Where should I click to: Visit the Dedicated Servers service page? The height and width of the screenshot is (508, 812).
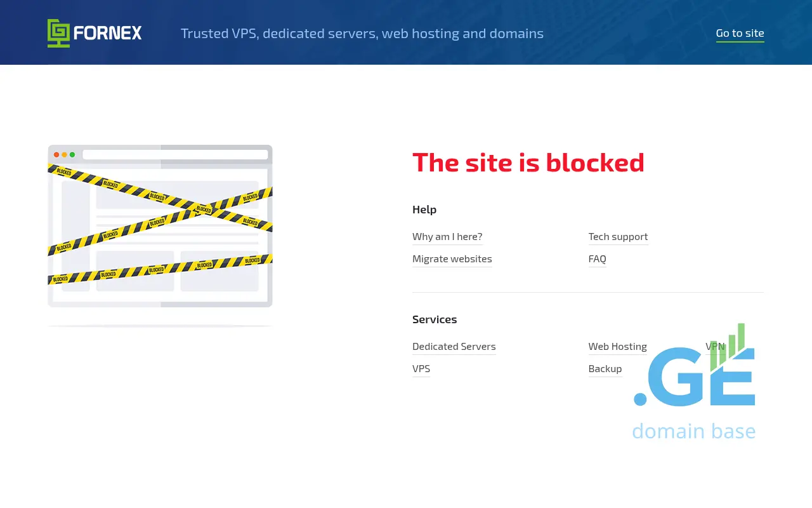(454, 346)
